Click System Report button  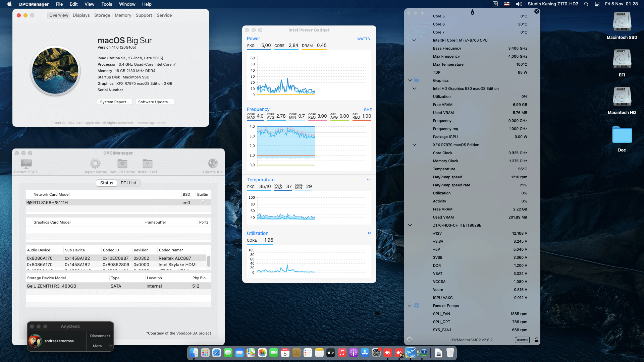(114, 102)
